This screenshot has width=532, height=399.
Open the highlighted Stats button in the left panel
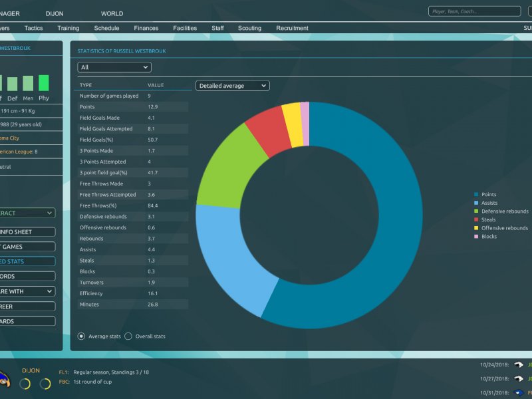[27, 261]
